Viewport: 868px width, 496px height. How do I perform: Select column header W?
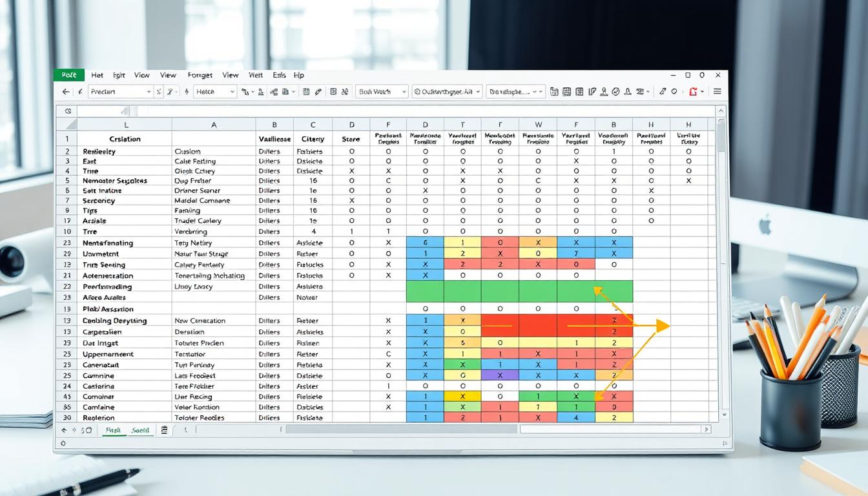click(x=538, y=125)
